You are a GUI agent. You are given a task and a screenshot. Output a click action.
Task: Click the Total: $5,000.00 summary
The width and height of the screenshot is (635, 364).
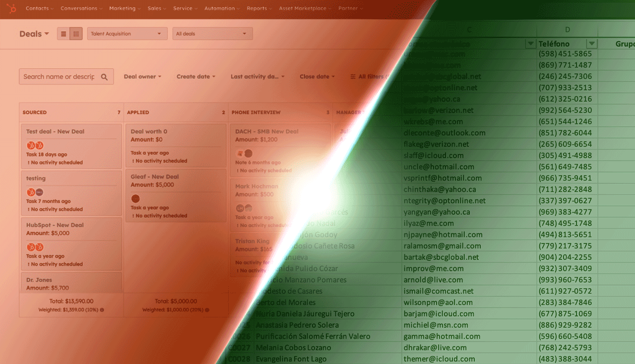[x=176, y=301]
